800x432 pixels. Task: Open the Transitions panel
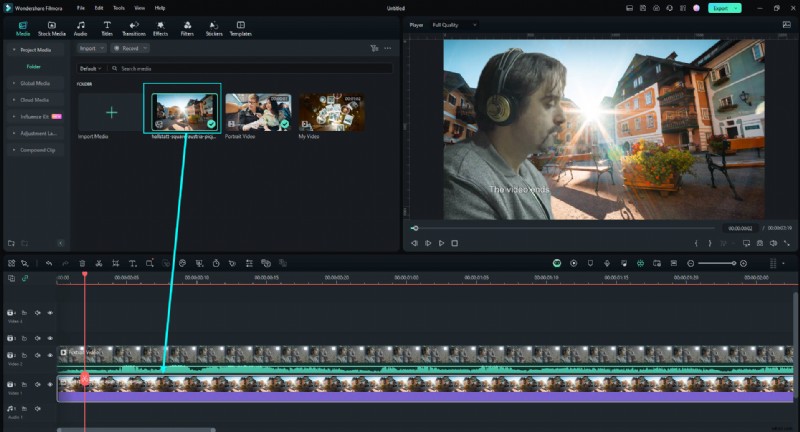[x=133, y=27]
